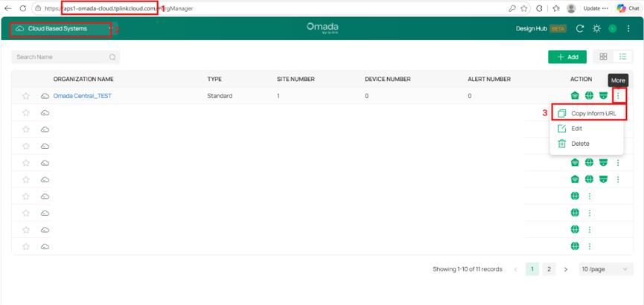Viewport: 644px width, 305px height.
Task: Open the browser favorites list icon
Action: click(x=555, y=8)
